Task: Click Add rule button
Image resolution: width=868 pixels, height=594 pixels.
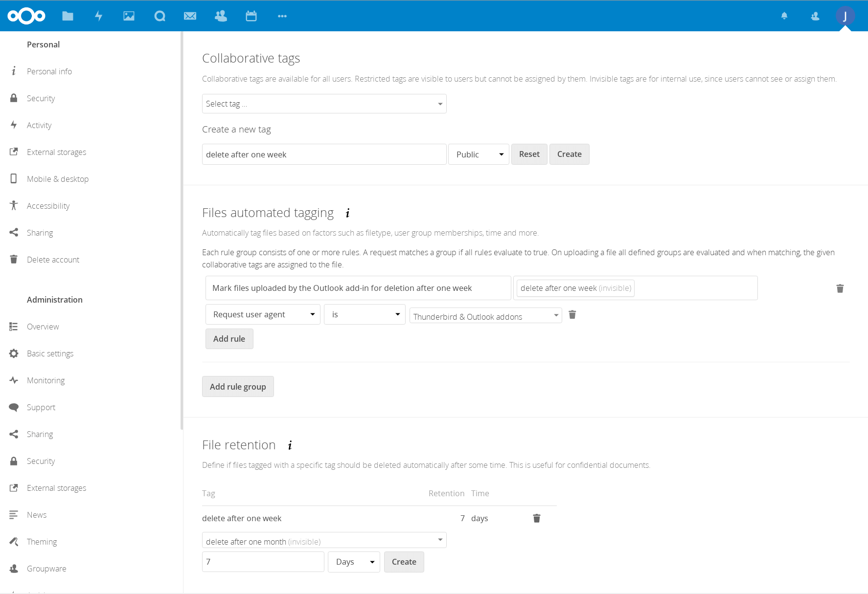Action: [x=229, y=339]
